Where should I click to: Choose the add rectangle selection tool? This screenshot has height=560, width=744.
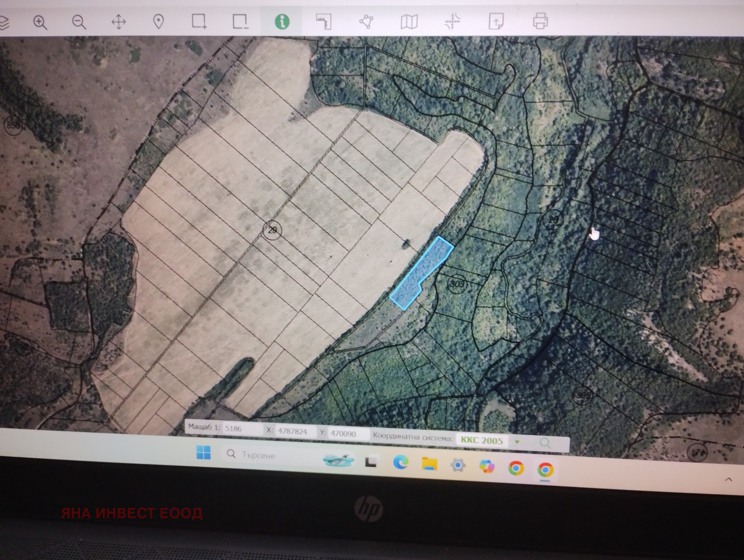[x=199, y=21]
